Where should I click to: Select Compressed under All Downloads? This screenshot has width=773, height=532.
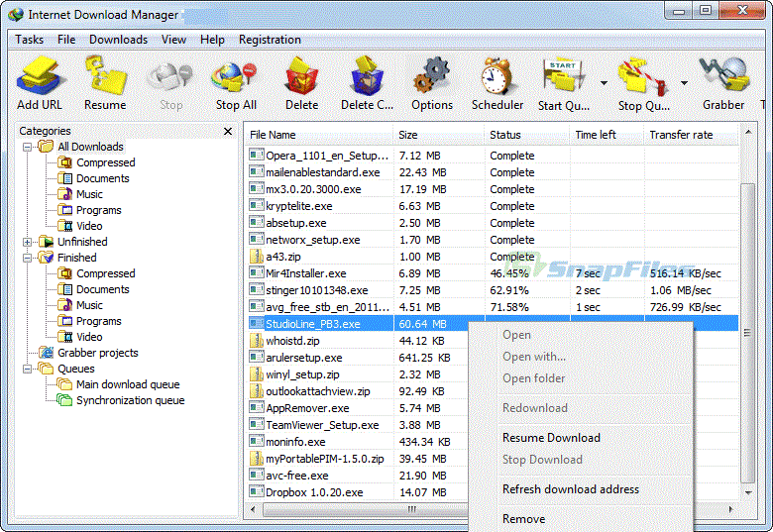(105, 162)
